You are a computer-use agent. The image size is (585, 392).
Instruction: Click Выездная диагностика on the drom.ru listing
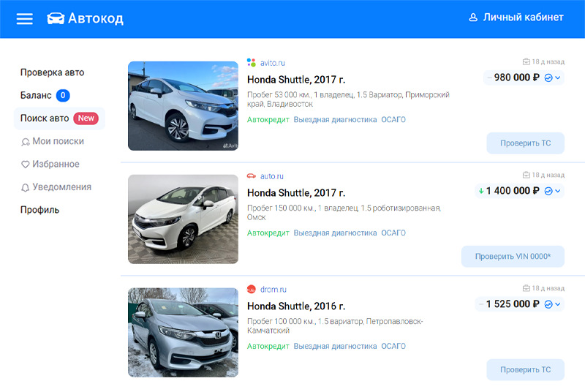[335, 346]
